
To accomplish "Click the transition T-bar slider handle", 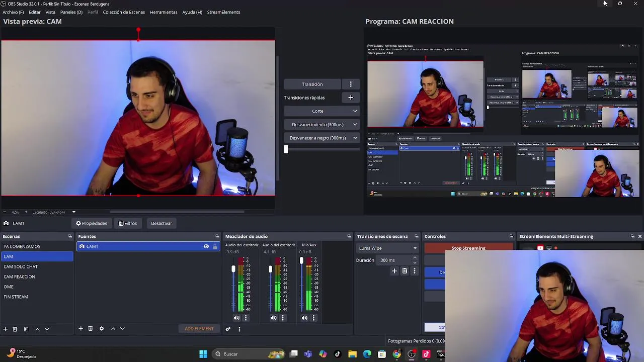I will click(x=286, y=149).
